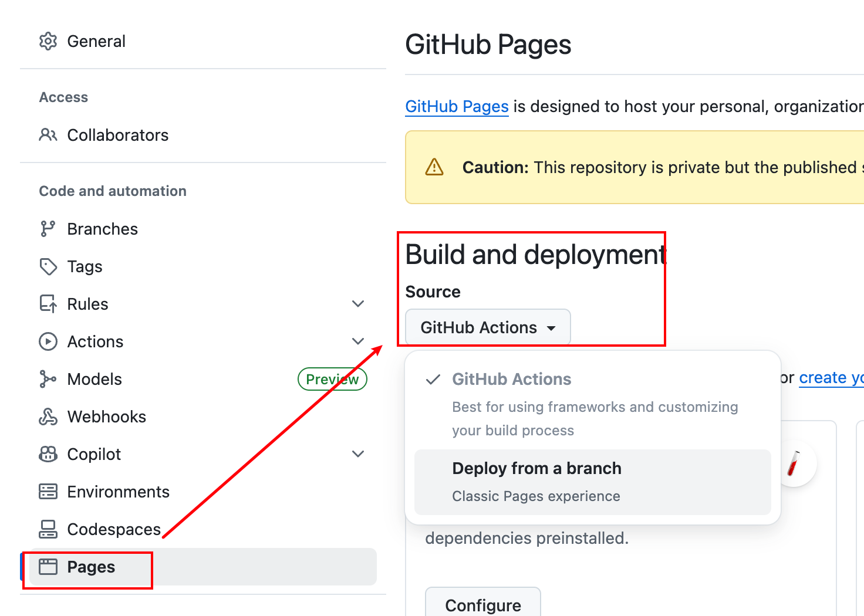Open Rules settings item
This screenshot has width=864, height=616.
tap(203, 304)
